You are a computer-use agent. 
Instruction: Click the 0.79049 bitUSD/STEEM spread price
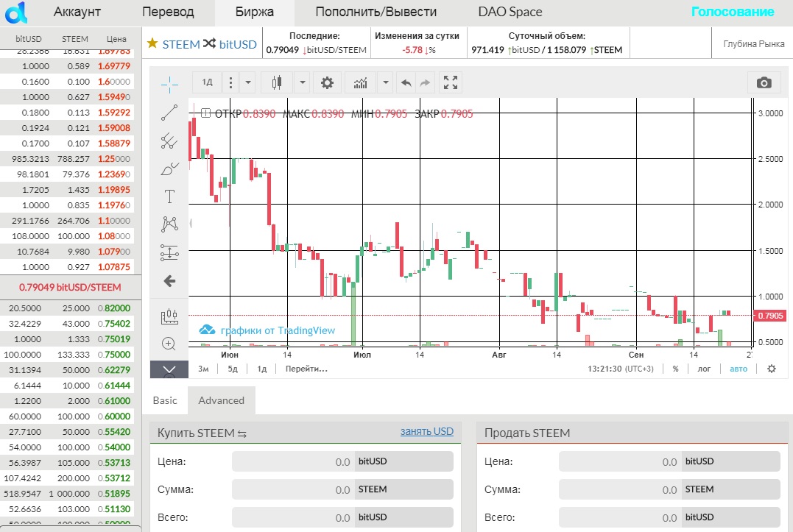click(70, 287)
